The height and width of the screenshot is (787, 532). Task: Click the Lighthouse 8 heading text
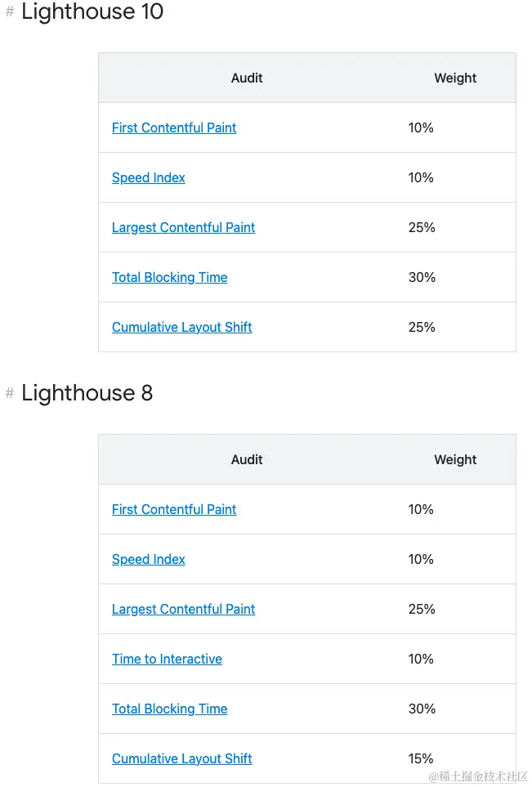tap(87, 393)
